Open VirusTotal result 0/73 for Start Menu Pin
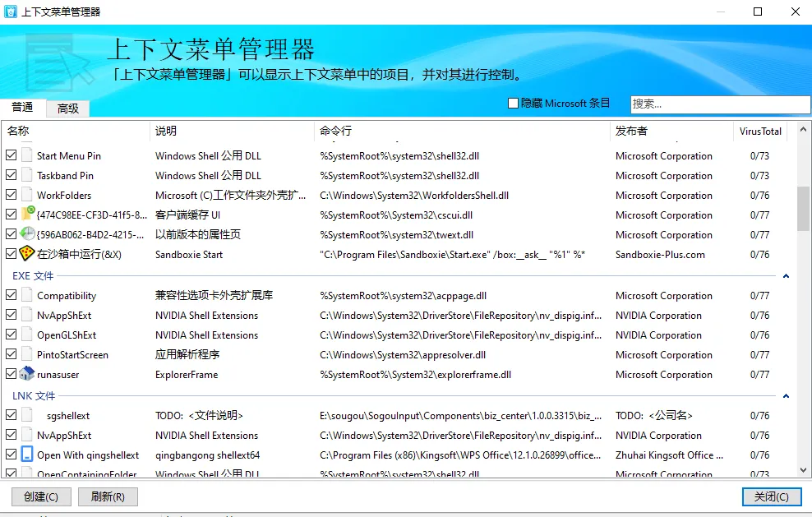 coord(759,156)
